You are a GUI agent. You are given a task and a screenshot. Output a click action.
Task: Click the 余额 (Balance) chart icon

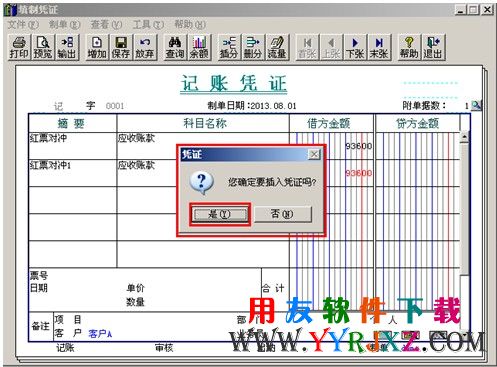[x=199, y=48]
